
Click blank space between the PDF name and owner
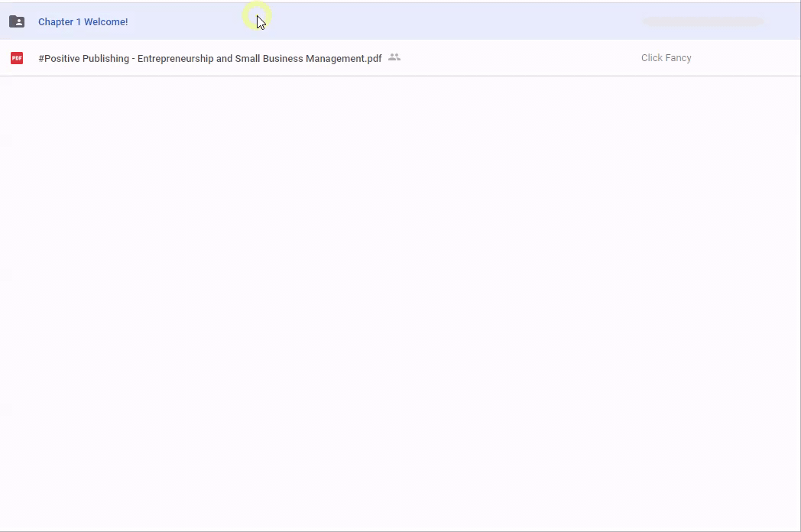[520, 58]
